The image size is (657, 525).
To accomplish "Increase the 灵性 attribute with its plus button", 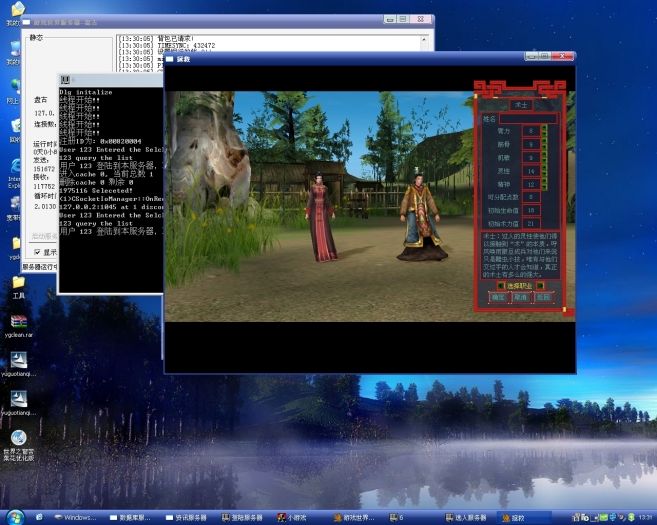I will point(545,170).
